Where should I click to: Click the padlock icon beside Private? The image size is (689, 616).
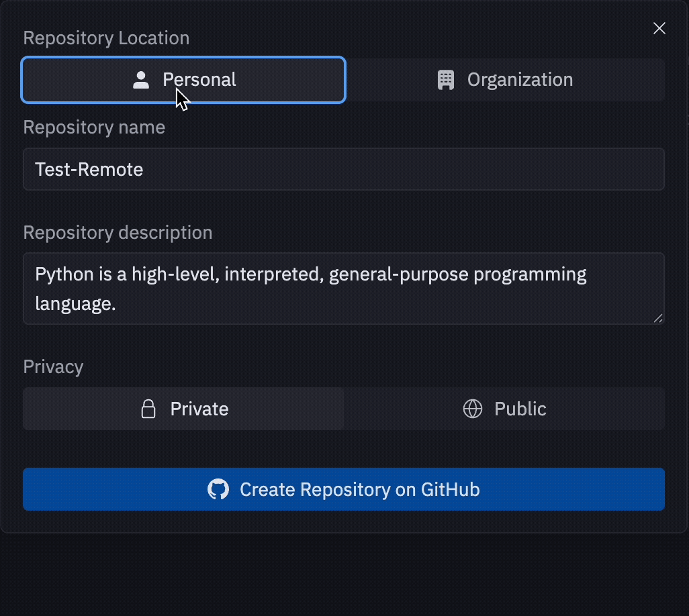[x=148, y=409]
